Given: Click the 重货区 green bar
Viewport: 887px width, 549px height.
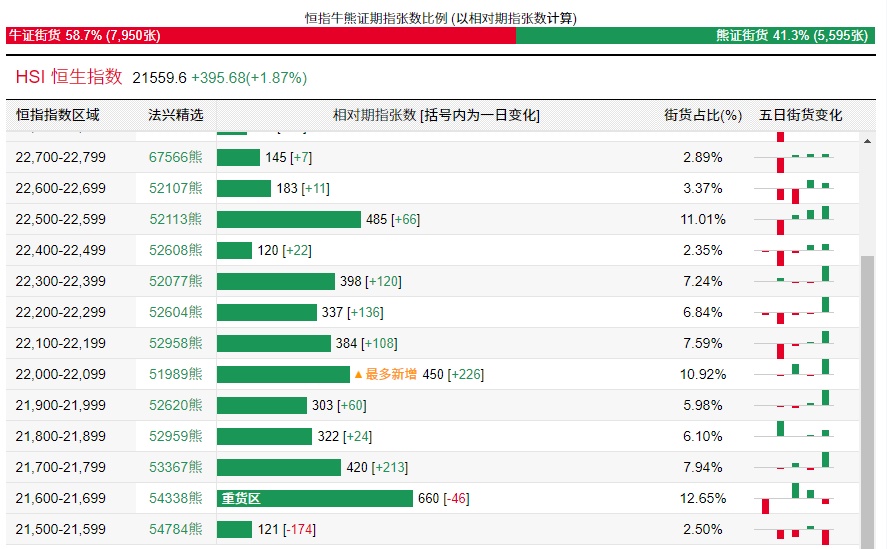Looking at the screenshot, I should [x=314, y=498].
